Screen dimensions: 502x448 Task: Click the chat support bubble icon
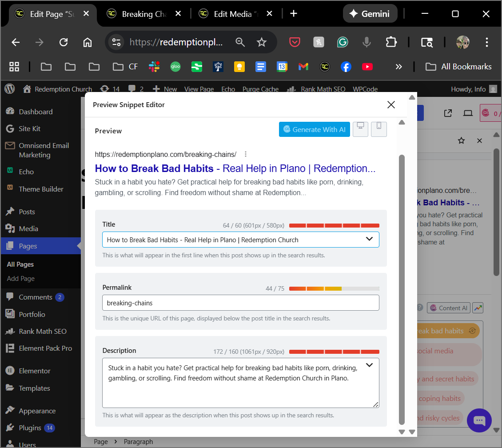(479, 420)
